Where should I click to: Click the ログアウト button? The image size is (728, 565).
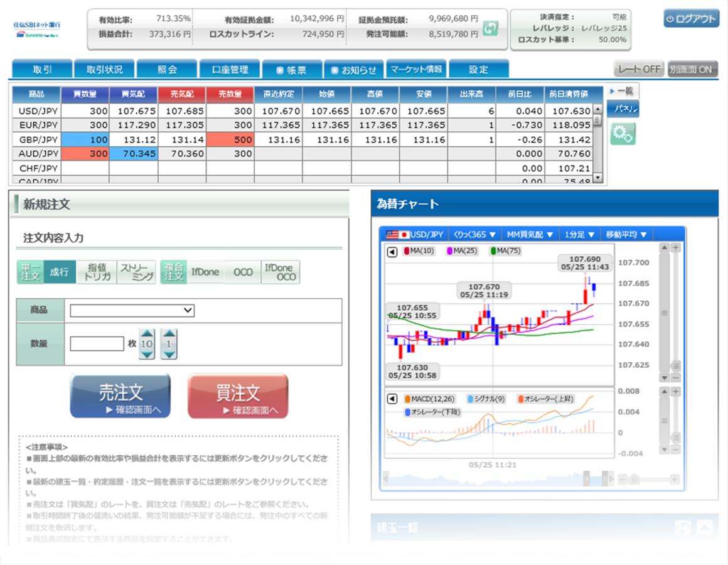pos(692,19)
